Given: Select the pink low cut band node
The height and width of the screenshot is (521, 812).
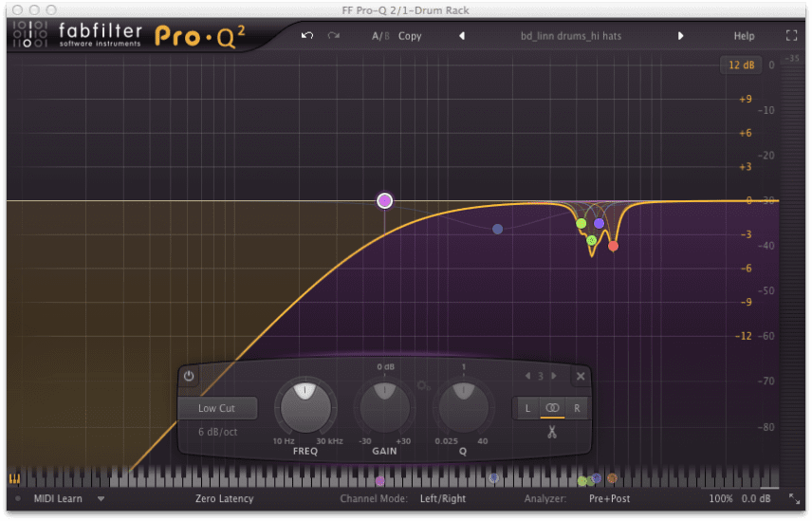Looking at the screenshot, I should pos(384,200).
